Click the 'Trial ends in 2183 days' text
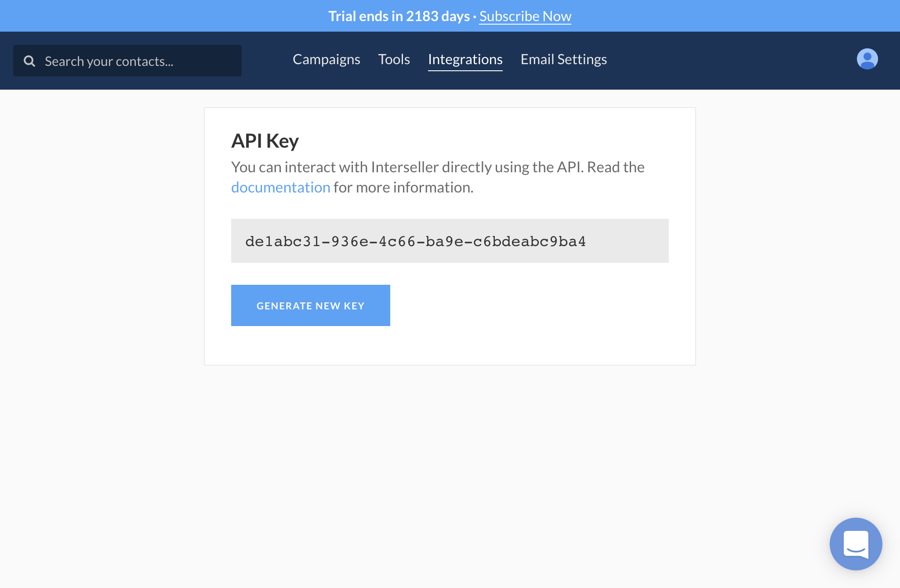This screenshot has width=900, height=588. pyautogui.click(x=399, y=16)
